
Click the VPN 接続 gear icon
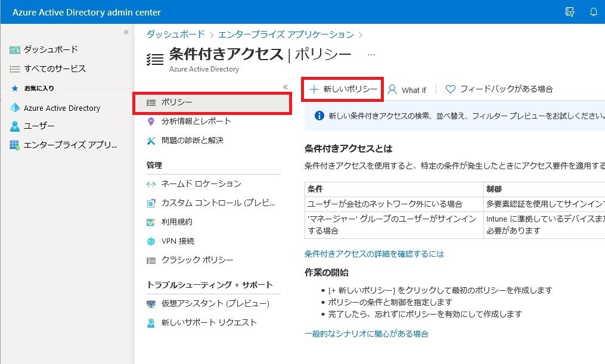click(151, 242)
